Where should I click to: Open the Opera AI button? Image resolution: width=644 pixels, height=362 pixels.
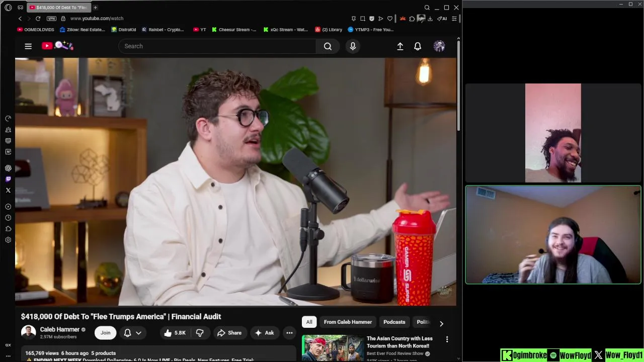click(442, 19)
